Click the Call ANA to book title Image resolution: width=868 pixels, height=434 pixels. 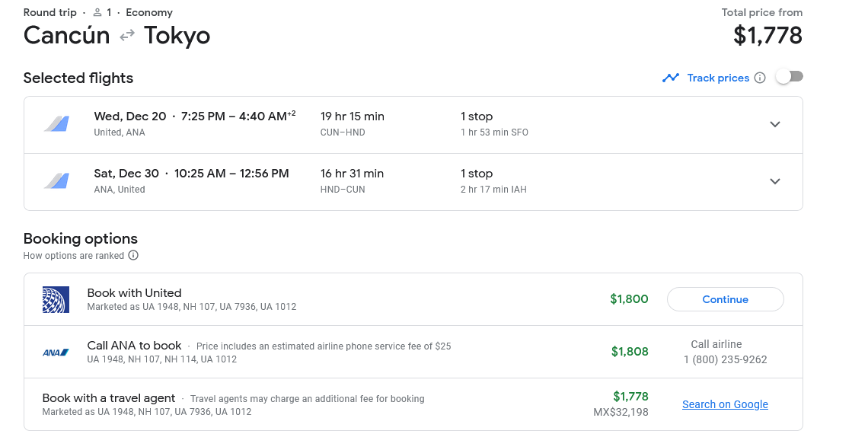(134, 346)
